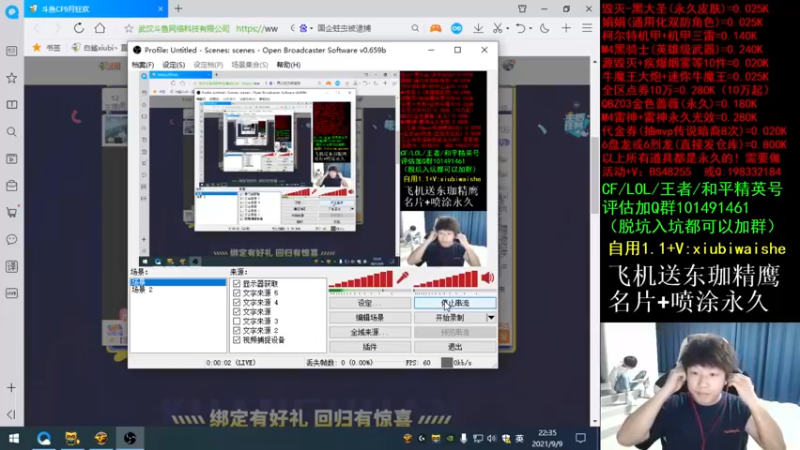
Task: Open the orange gamepad extension icon
Action: point(435,29)
